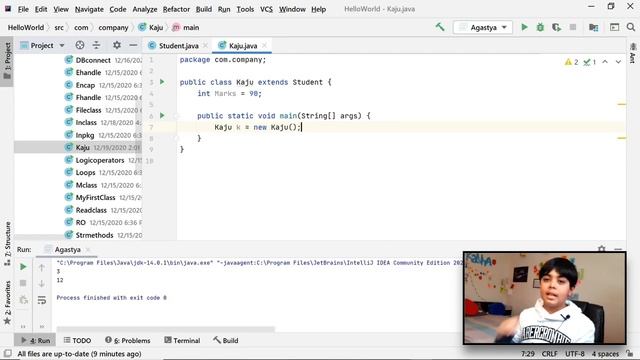Click the Build project hammer icon
640x360 pixels.
click(440, 27)
